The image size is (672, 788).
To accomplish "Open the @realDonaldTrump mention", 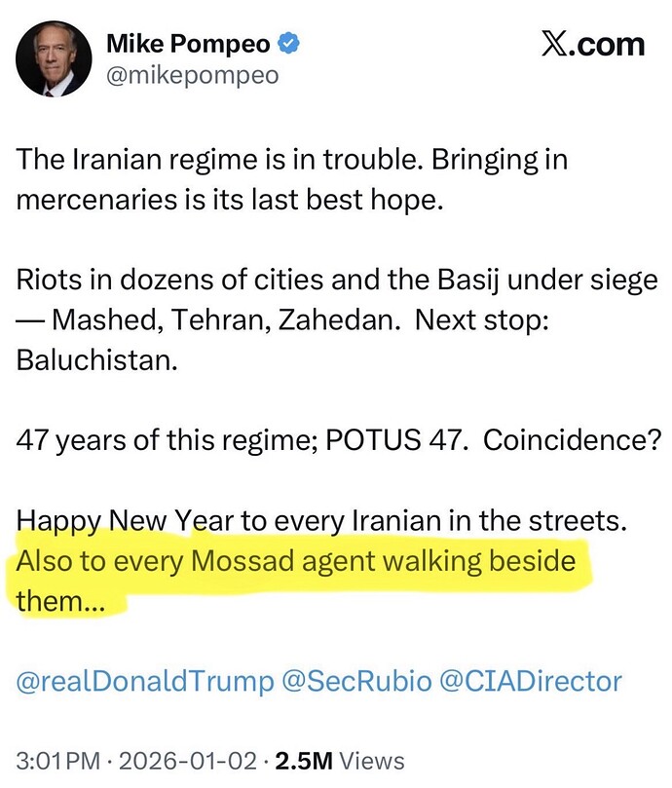I will click(145, 681).
